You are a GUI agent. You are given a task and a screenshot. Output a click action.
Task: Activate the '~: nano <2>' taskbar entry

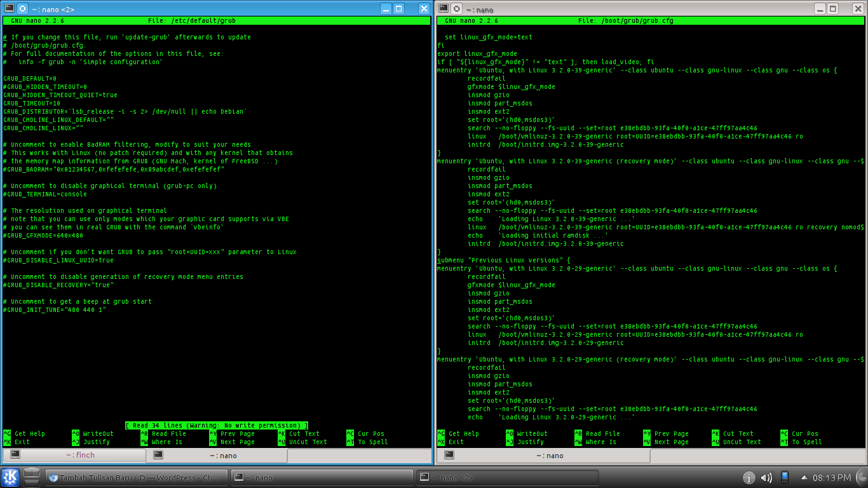[x=506, y=478]
